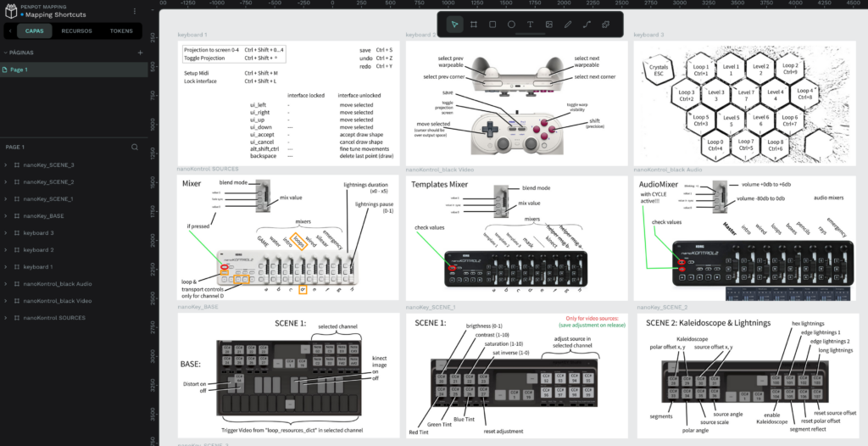Viewport: 868px width, 446px height.
Task: Select the Ellipse tool
Action: point(511,25)
